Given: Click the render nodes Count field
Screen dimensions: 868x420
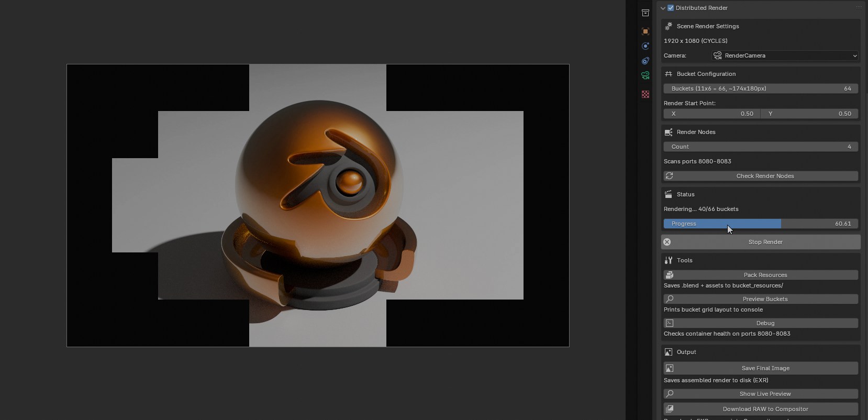Looking at the screenshot, I should [761, 147].
